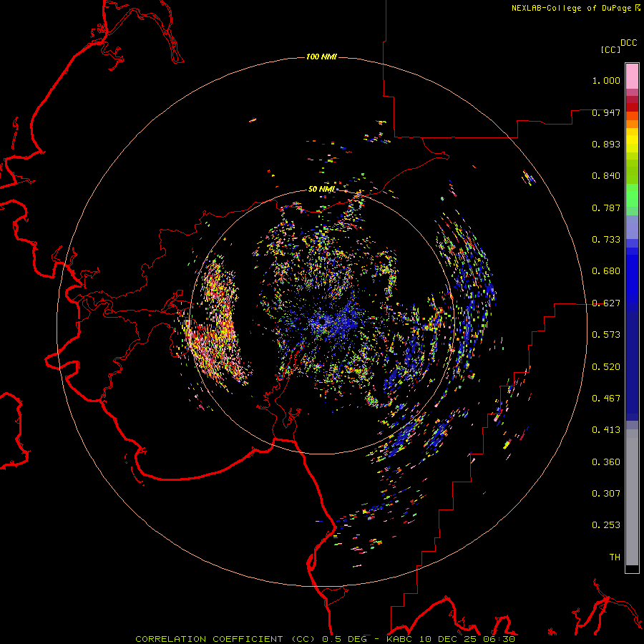Viewport: 644px width, 644px height.
Task: Select the 0.467 scale value
Action: coord(606,399)
